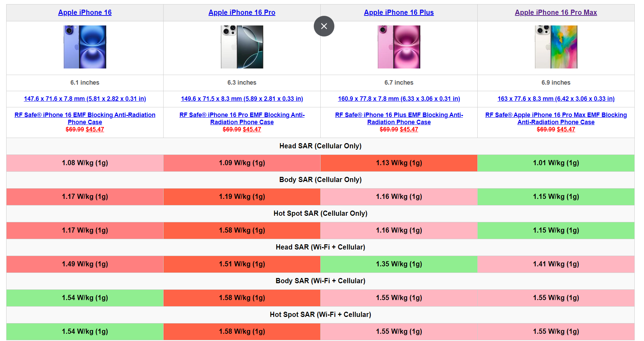The width and height of the screenshot is (644, 341).
Task: Open the Apple iPhone 16 product page
Action: coord(85,12)
